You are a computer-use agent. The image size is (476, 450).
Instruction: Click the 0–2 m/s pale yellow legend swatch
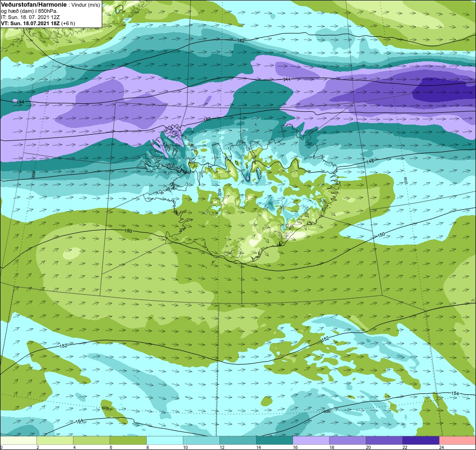click(18, 440)
